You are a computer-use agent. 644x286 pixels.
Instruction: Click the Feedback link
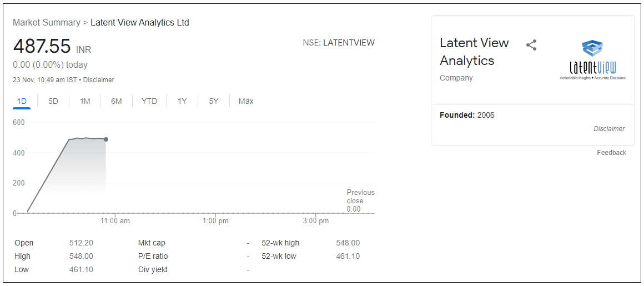click(x=612, y=153)
